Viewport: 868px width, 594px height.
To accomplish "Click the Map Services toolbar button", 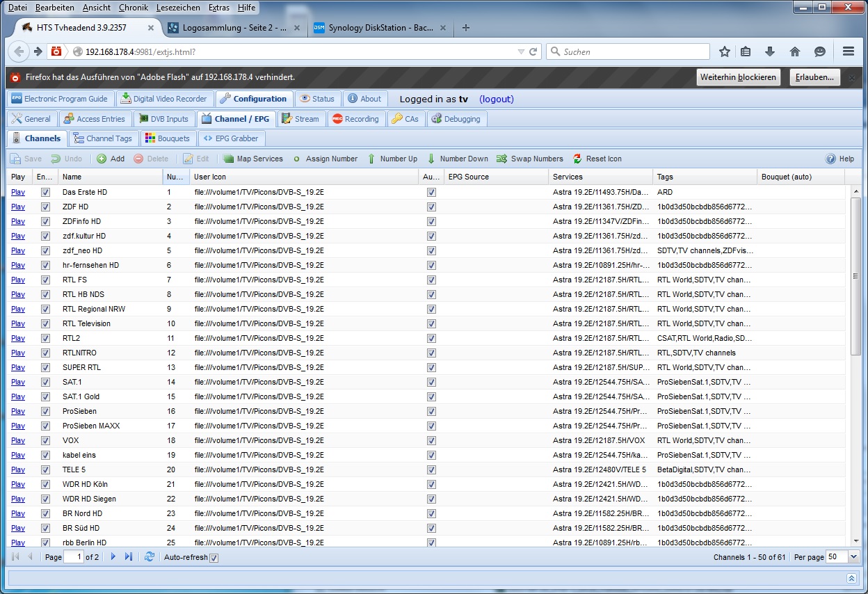I will pyautogui.click(x=252, y=159).
